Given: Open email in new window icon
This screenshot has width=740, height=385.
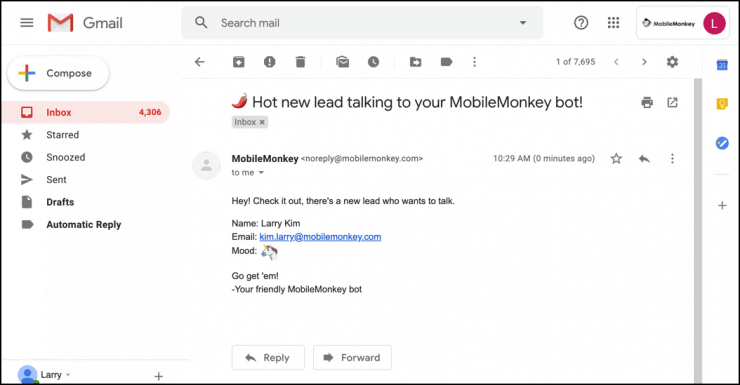Looking at the screenshot, I should pyautogui.click(x=673, y=102).
